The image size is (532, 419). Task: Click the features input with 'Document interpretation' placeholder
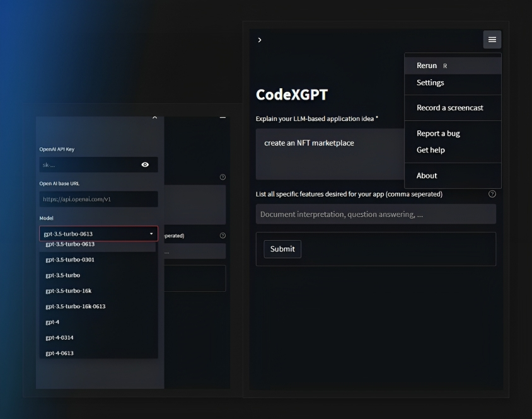[x=376, y=214]
